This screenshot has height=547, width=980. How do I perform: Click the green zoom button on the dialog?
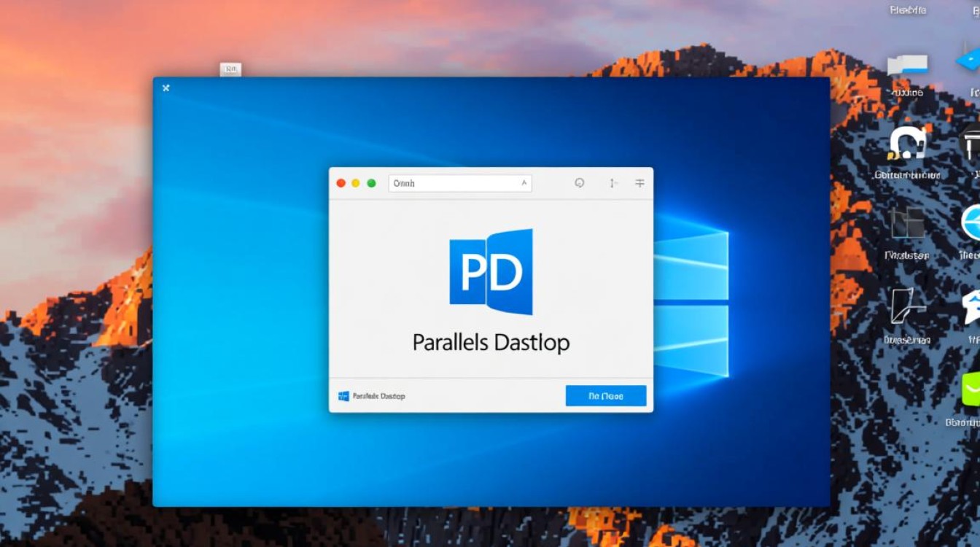click(371, 183)
